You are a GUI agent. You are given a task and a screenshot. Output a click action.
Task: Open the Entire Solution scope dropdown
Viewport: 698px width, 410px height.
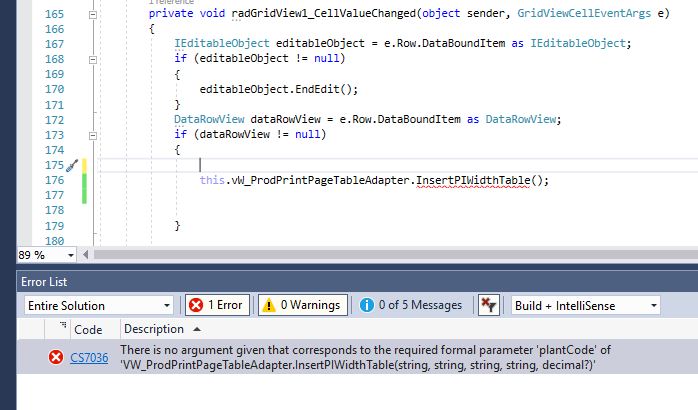click(98, 305)
